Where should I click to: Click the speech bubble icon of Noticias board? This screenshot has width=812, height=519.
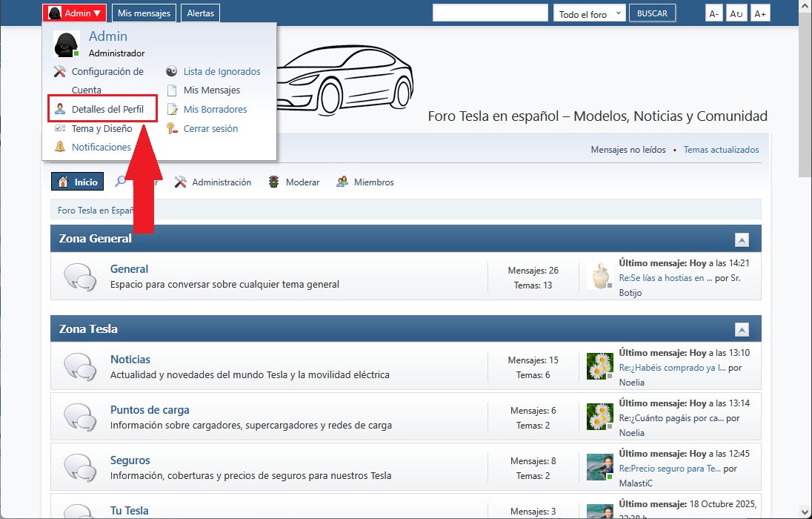tap(79, 367)
